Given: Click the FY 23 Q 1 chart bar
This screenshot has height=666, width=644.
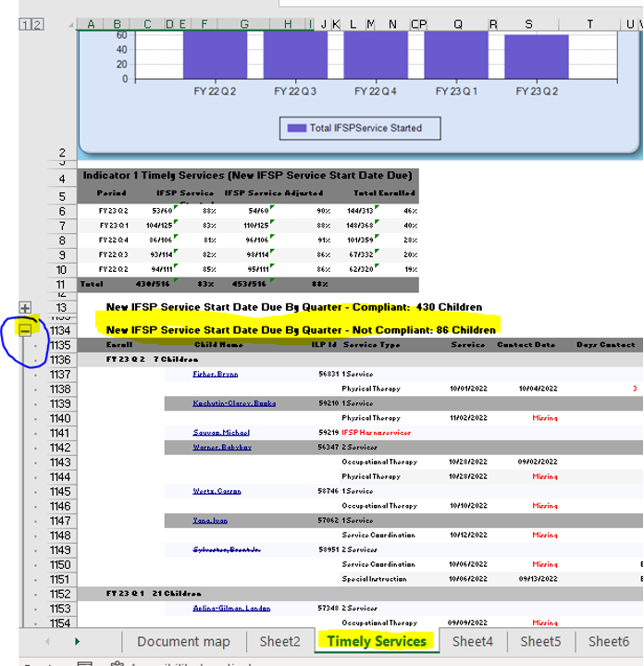Looking at the screenshot, I should [455, 55].
